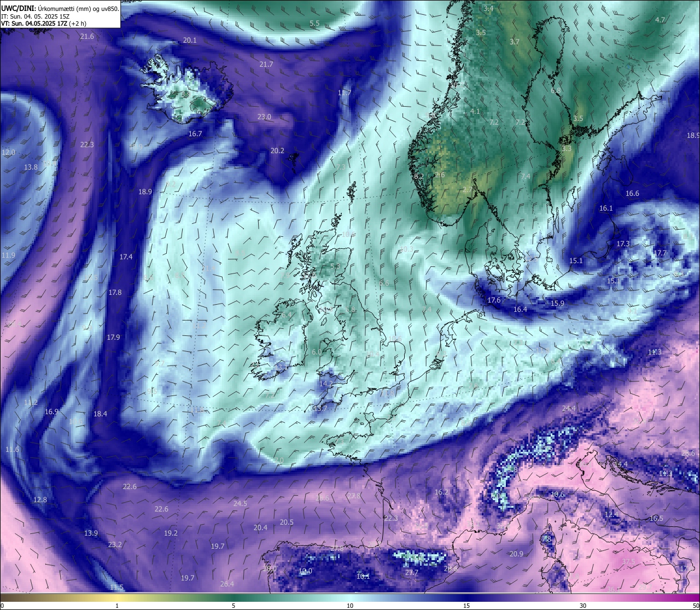Click the 17.6 value label
The height and width of the screenshot is (610, 700).
494,300
